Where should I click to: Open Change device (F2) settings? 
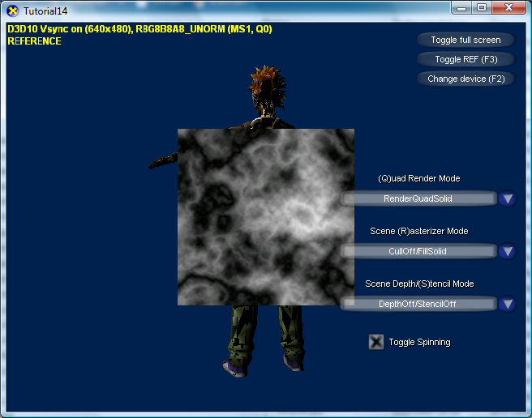click(x=466, y=79)
